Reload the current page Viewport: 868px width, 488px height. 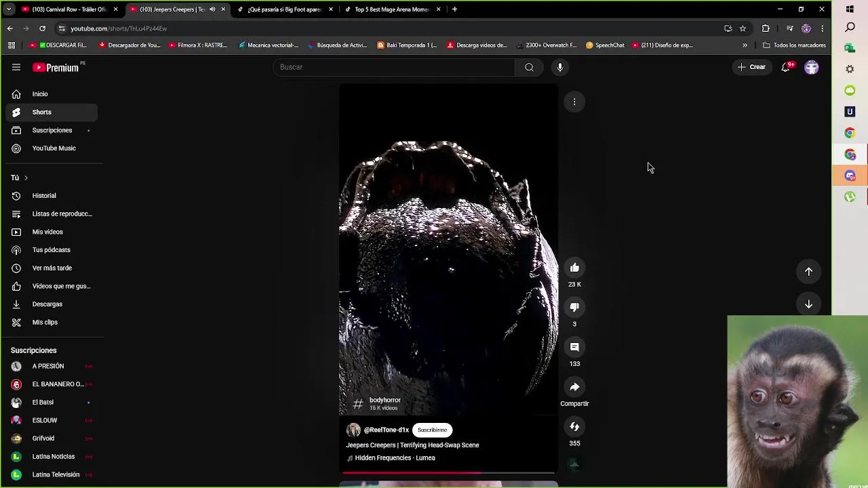(x=42, y=28)
